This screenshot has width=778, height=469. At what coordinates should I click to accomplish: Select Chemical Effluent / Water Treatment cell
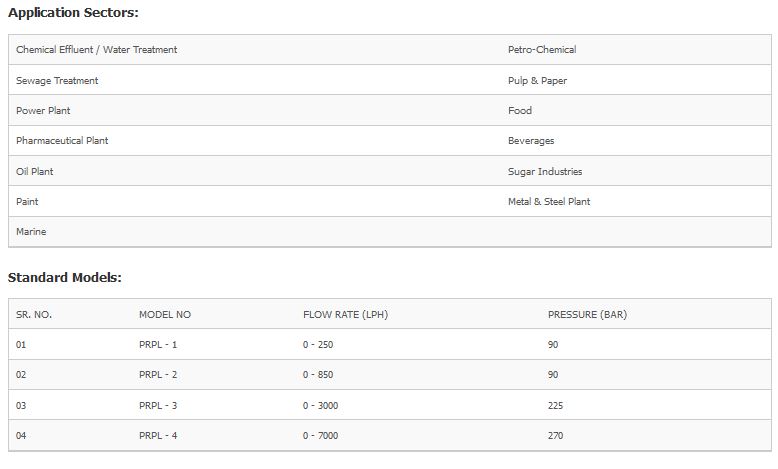tap(97, 50)
